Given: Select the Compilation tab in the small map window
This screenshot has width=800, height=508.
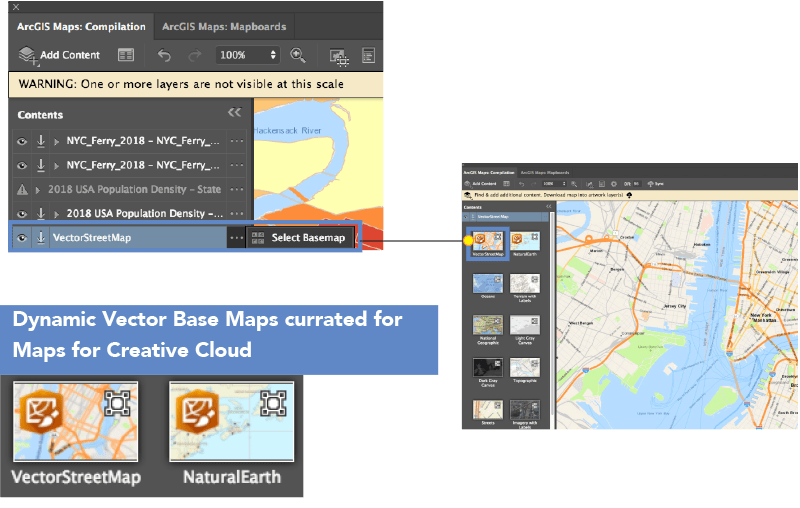Looking at the screenshot, I should click(x=489, y=172).
